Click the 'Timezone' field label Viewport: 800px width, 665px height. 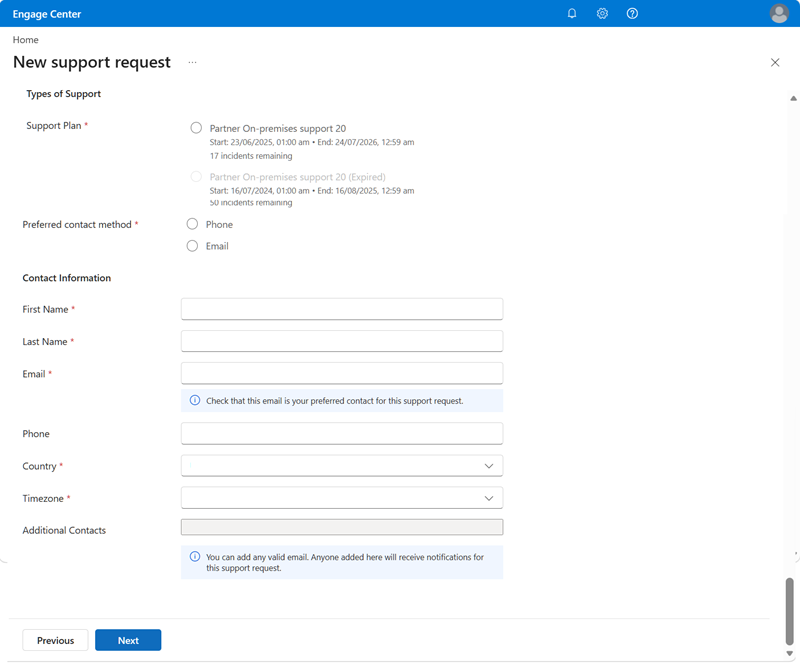click(x=43, y=498)
